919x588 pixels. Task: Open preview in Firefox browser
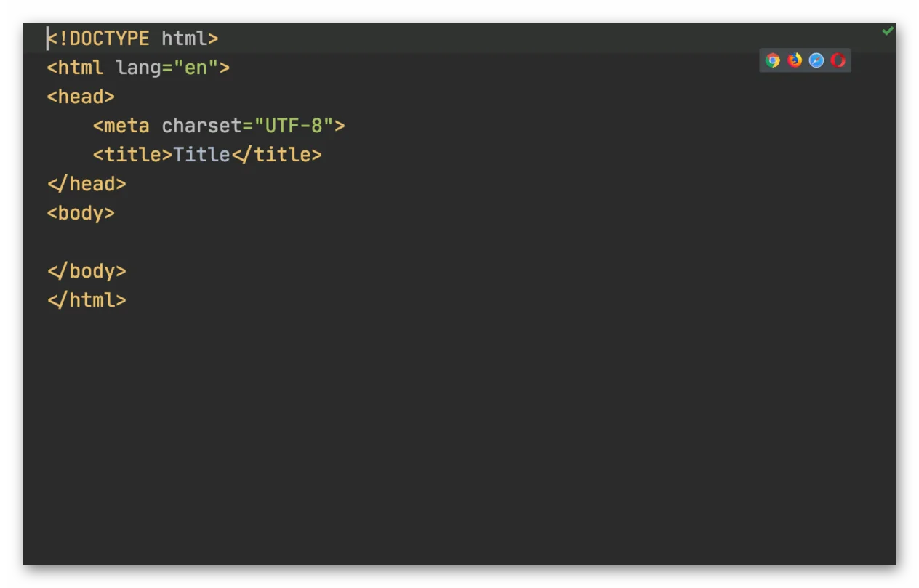pos(795,60)
